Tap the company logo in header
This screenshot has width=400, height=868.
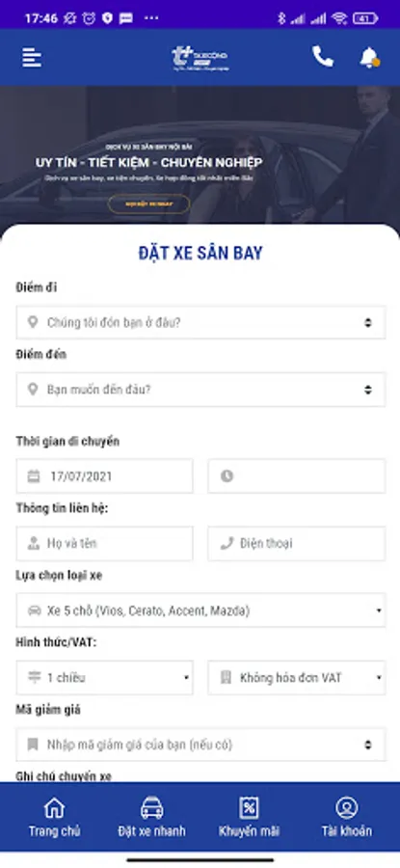click(x=200, y=58)
